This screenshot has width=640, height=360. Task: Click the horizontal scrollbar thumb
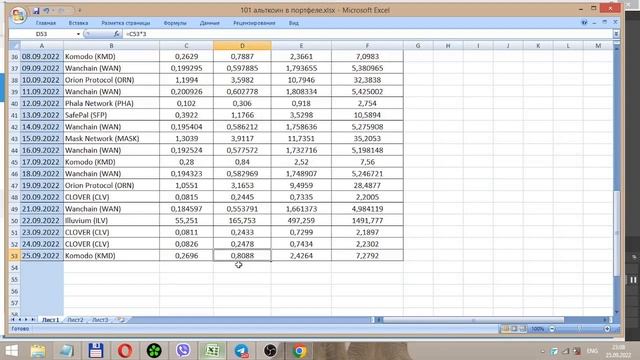(473, 320)
